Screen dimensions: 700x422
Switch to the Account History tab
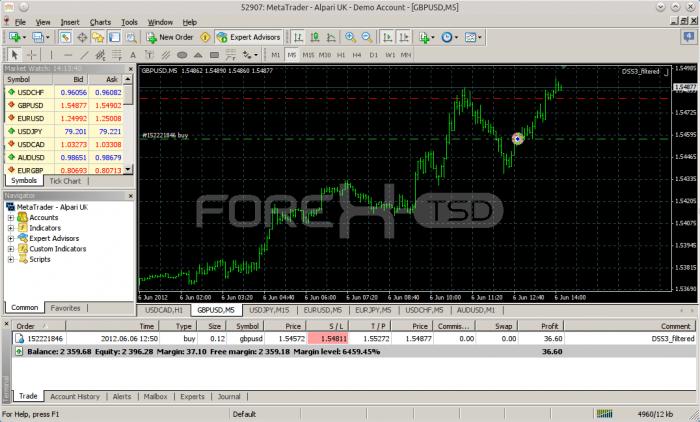pyautogui.click(x=75, y=397)
